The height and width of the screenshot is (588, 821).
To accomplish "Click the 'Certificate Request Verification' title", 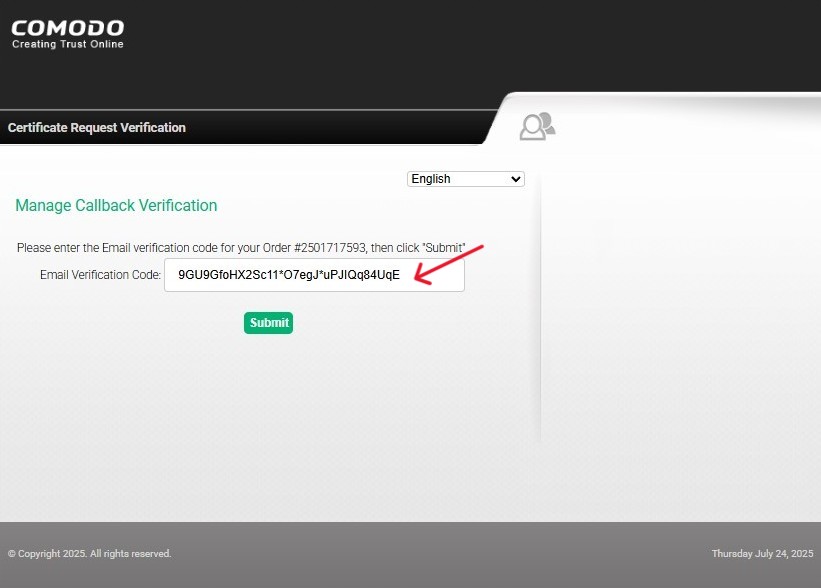I will [97, 128].
